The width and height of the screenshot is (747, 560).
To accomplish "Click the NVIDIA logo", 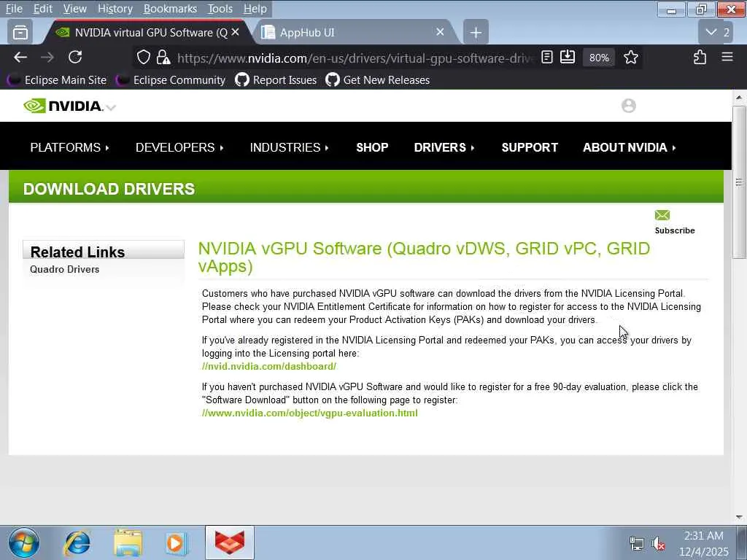I will (63, 106).
